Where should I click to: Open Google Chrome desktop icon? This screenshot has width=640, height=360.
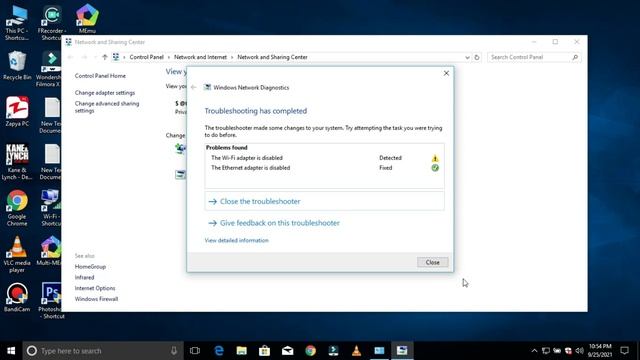pyautogui.click(x=17, y=208)
